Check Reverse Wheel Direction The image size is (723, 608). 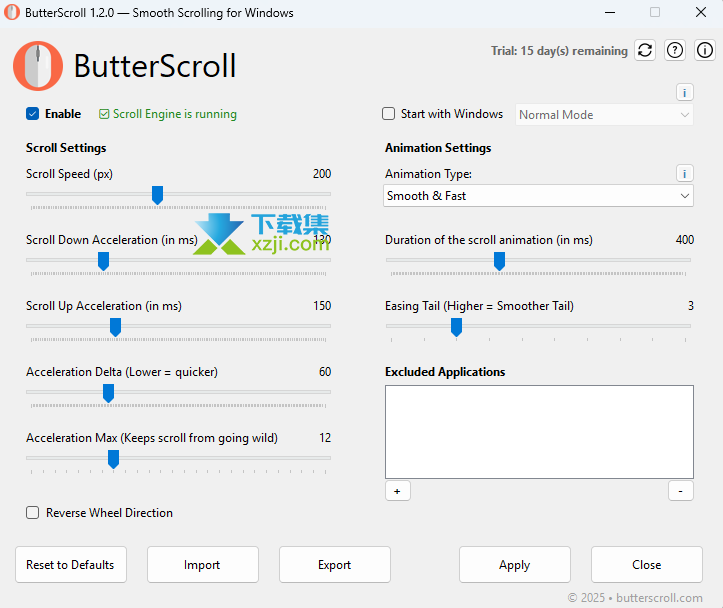click(33, 513)
